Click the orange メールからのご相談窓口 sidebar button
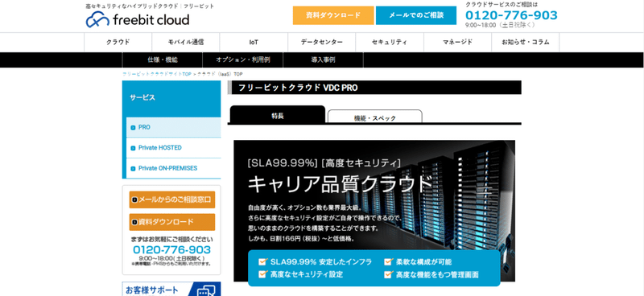Viewport: 644px width, 296px height. pos(172,200)
